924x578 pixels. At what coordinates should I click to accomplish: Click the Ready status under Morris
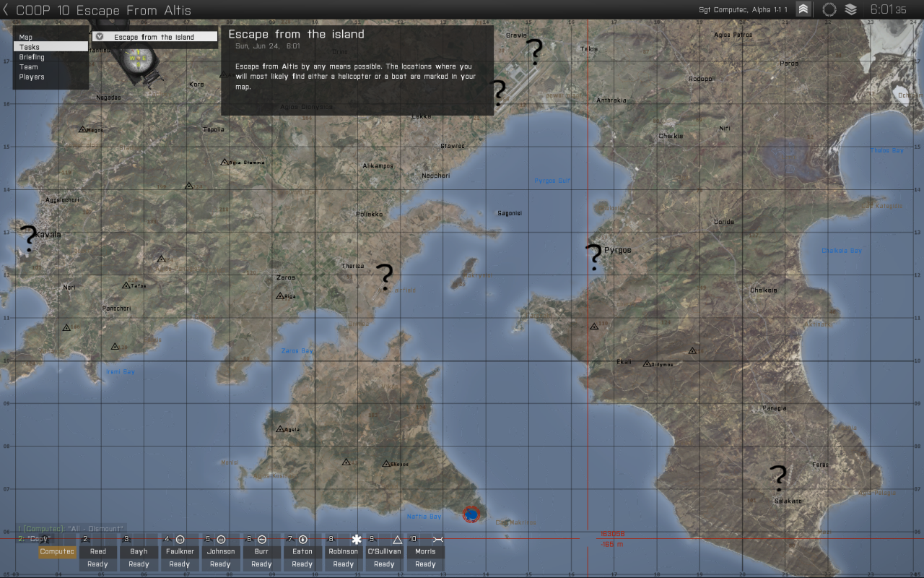425,564
